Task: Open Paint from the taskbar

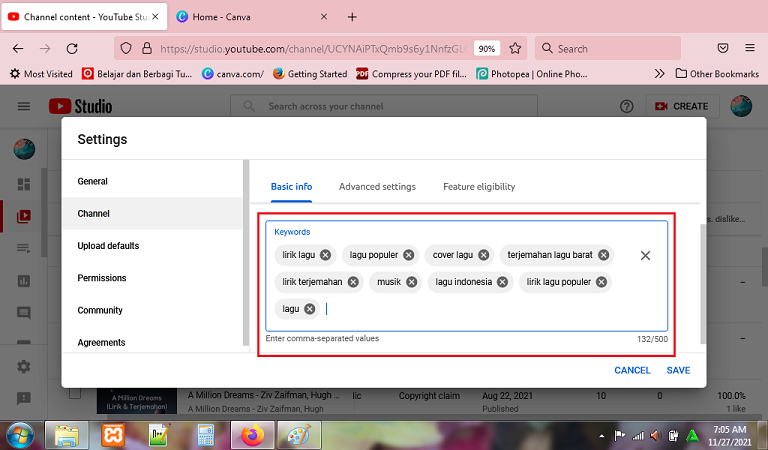Action: point(299,435)
